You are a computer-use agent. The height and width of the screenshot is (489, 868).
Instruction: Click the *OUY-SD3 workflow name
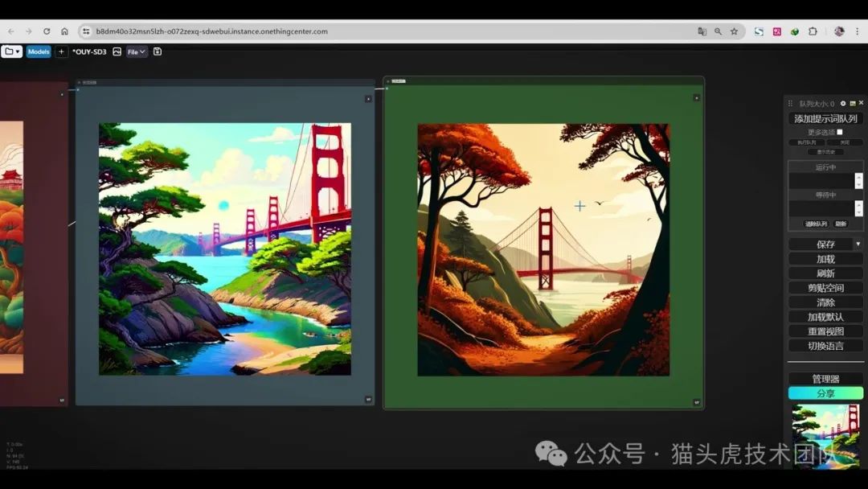click(89, 51)
